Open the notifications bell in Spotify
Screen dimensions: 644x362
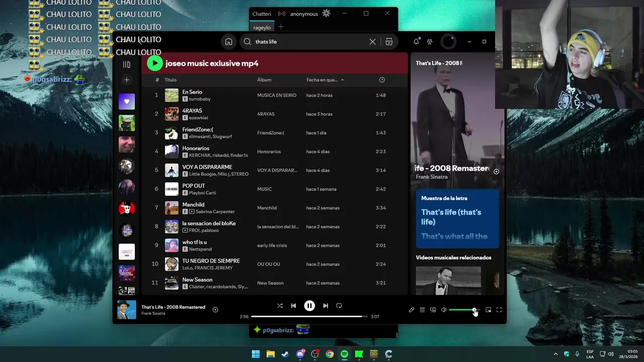click(x=416, y=42)
